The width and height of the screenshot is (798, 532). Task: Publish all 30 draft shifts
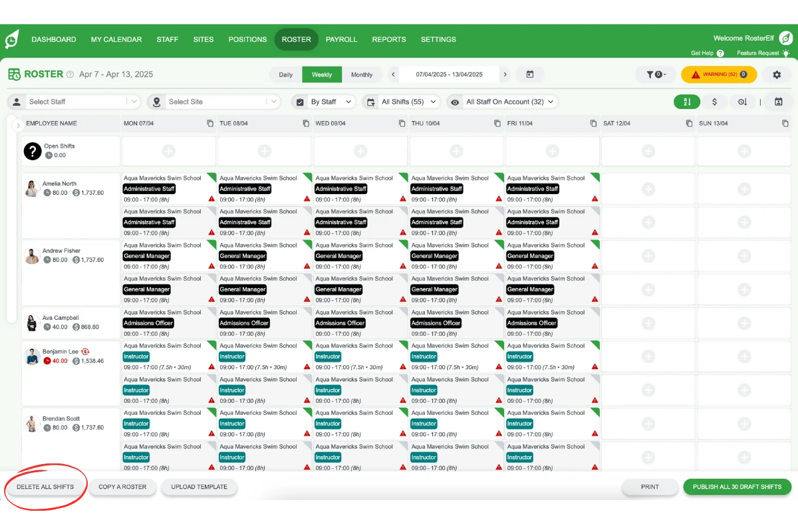click(737, 487)
